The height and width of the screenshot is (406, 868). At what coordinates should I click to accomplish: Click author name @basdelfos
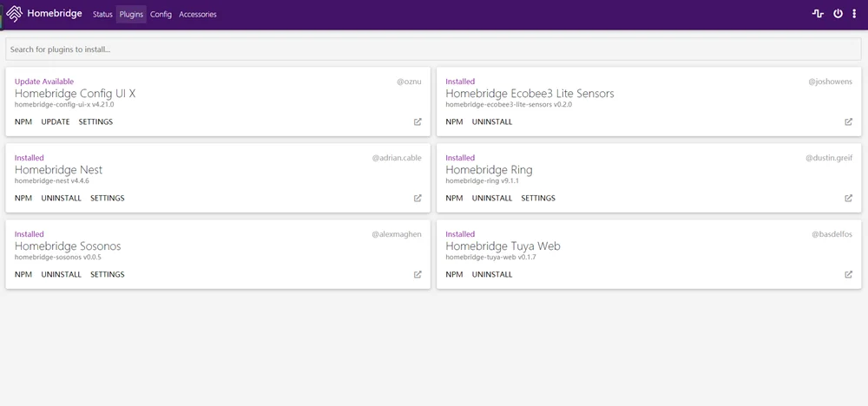coord(832,234)
